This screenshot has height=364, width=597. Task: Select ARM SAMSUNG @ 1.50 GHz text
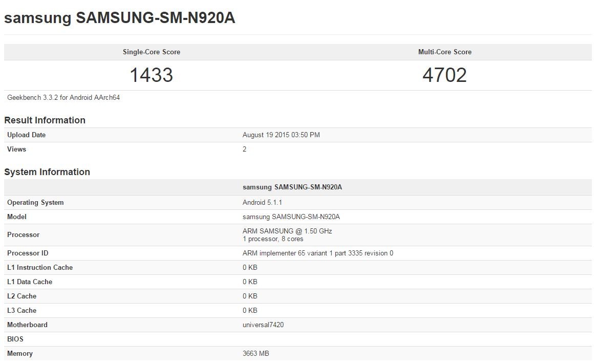click(x=287, y=231)
